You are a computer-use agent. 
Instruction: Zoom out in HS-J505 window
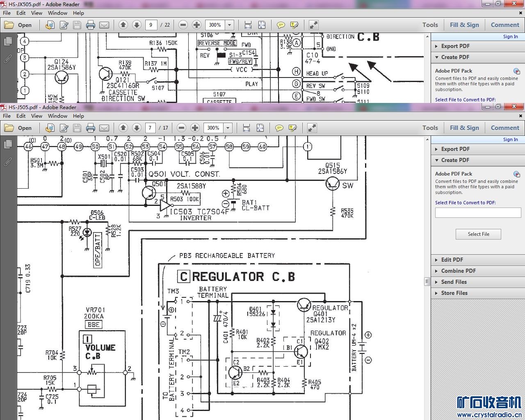(x=182, y=128)
